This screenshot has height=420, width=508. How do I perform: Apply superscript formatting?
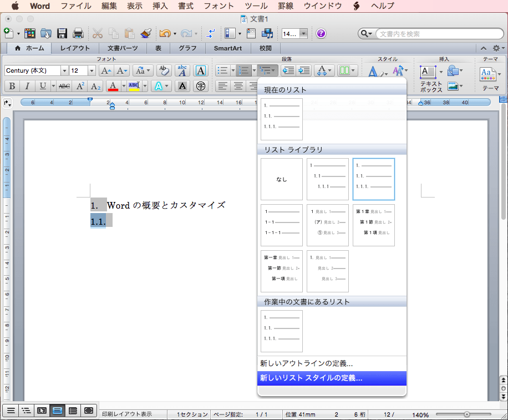tap(80, 86)
